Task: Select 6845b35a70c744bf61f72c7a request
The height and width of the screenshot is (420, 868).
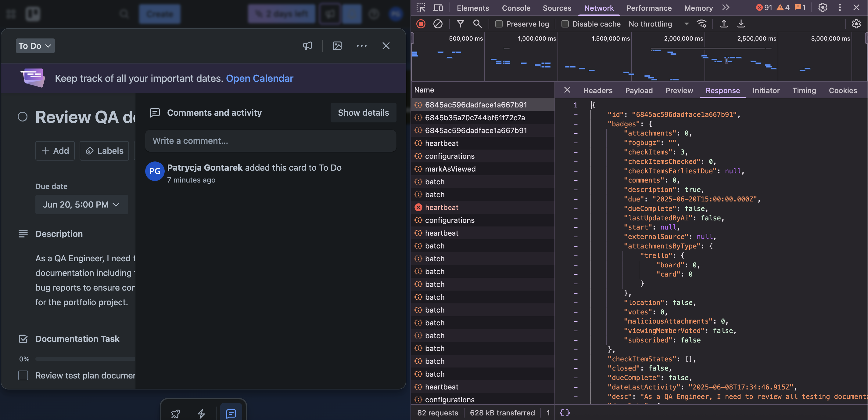Action: pos(482,118)
